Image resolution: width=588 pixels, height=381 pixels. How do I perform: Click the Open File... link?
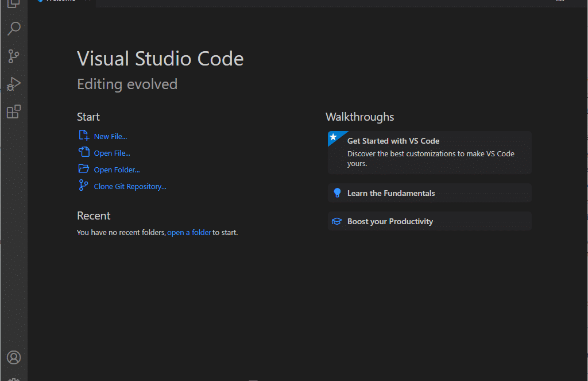112,153
